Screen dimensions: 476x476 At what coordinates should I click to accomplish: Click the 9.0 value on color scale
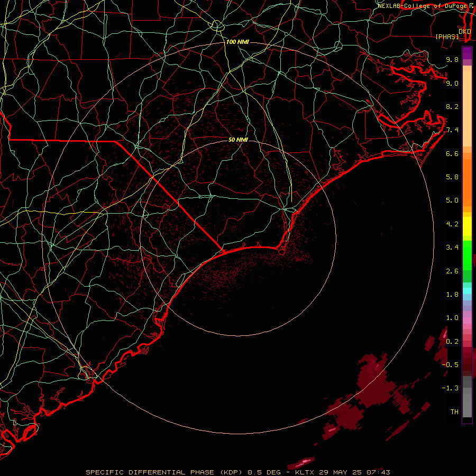coord(452,83)
